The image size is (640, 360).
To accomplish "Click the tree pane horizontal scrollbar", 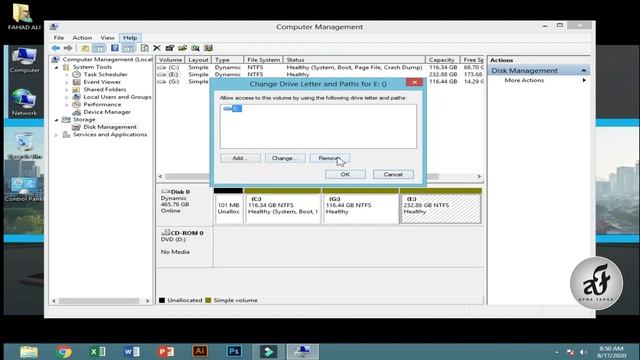I will 100,301.
